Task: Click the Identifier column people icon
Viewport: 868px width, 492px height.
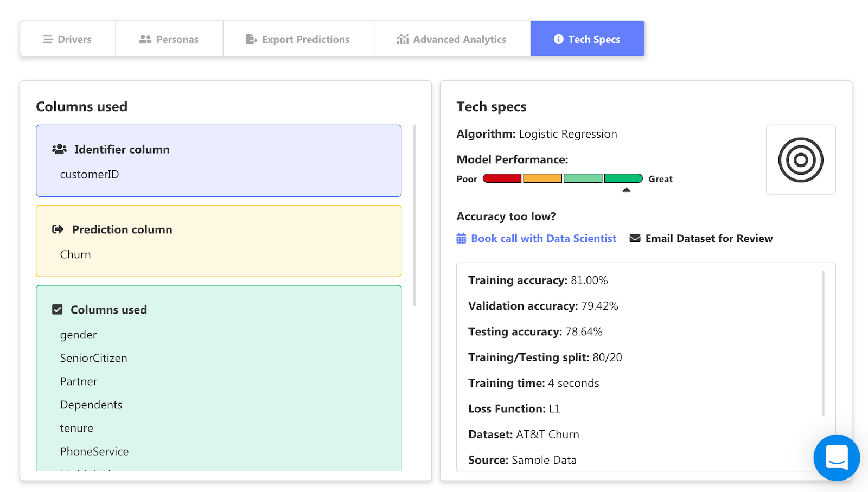Action: click(x=59, y=149)
